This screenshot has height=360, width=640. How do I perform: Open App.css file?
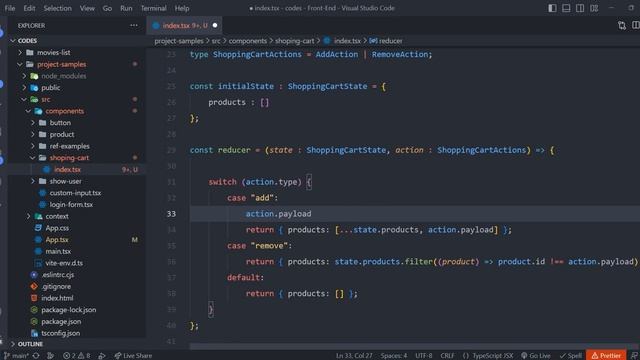click(77, 228)
